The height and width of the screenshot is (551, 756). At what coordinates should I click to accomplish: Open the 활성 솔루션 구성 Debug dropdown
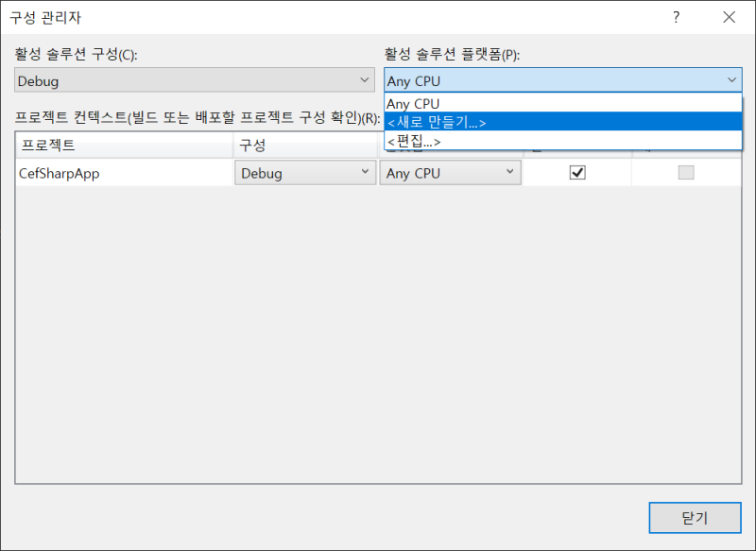coord(195,80)
